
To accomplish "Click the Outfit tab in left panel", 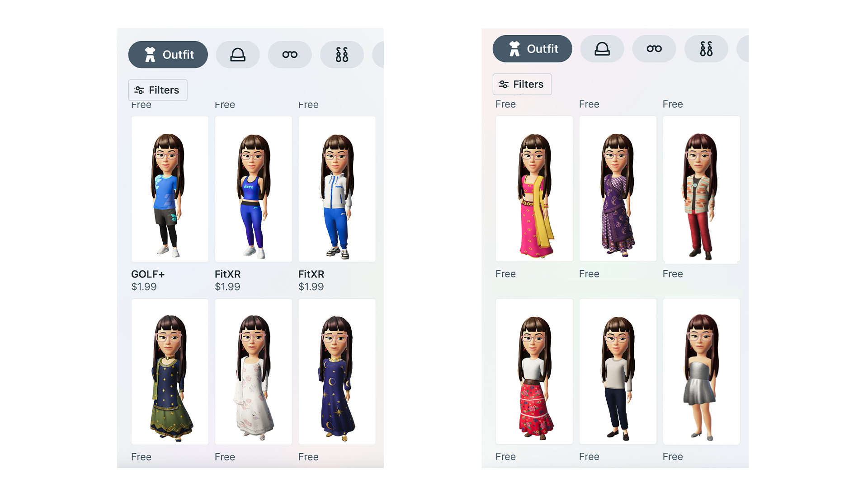I will tap(168, 55).
